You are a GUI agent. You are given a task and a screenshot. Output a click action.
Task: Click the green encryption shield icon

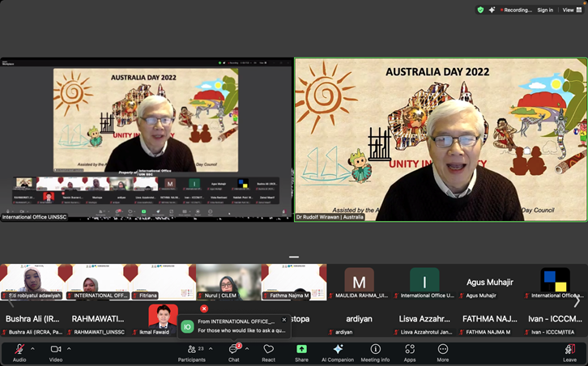pos(480,11)
